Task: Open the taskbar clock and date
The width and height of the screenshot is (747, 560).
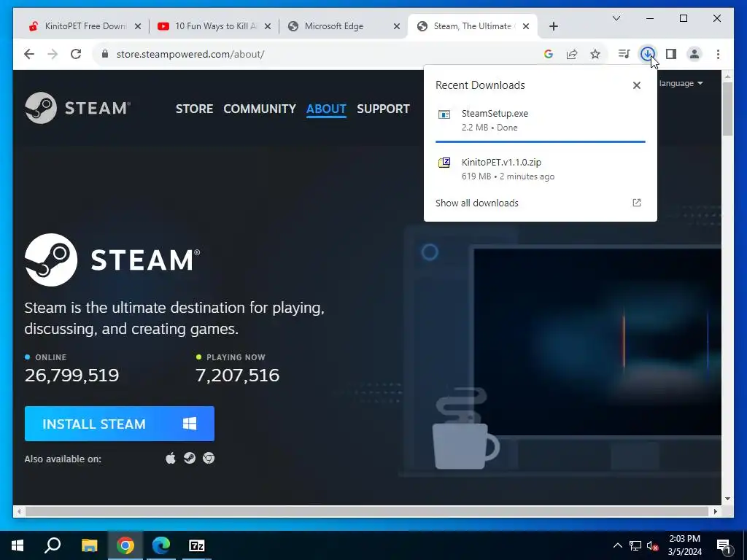Action: click(x=684, y=545)
